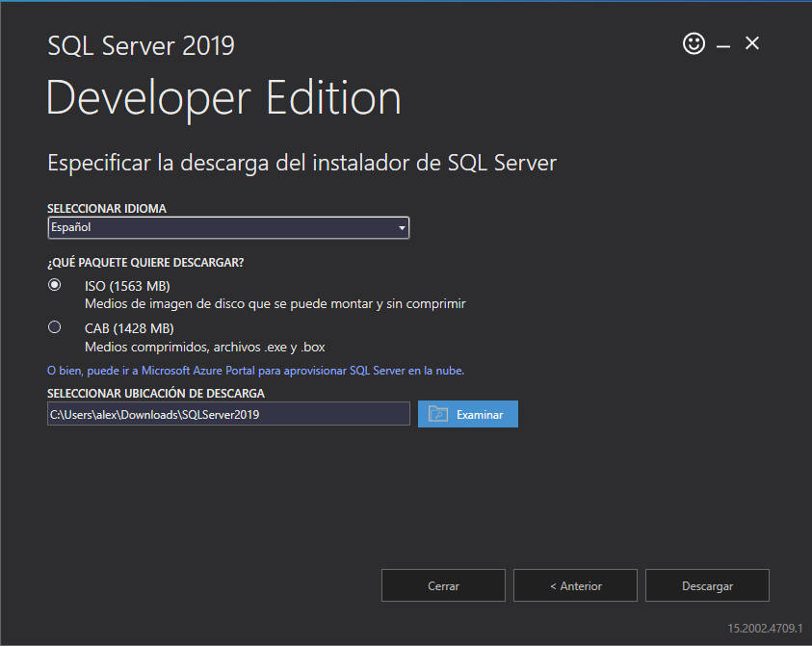Click the ISO (1563 MB) label text
The height and width of the screenshot is (646, 812).
(x=127, y=286)
